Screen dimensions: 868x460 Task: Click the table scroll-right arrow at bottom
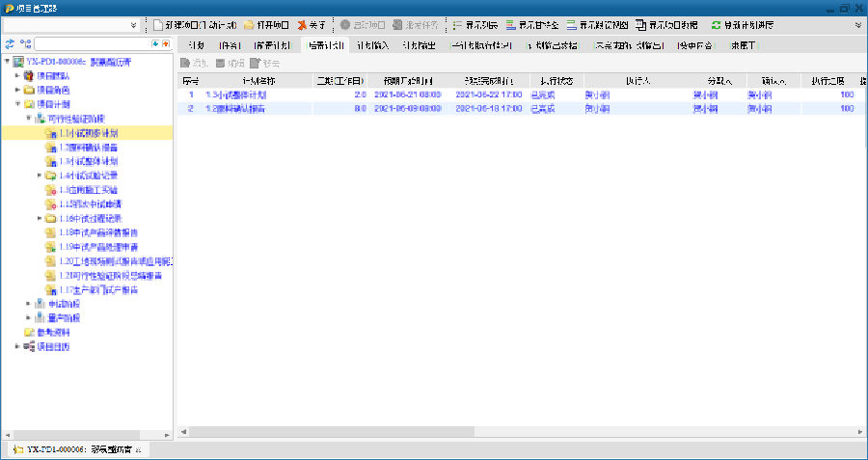tap(861, 431)
